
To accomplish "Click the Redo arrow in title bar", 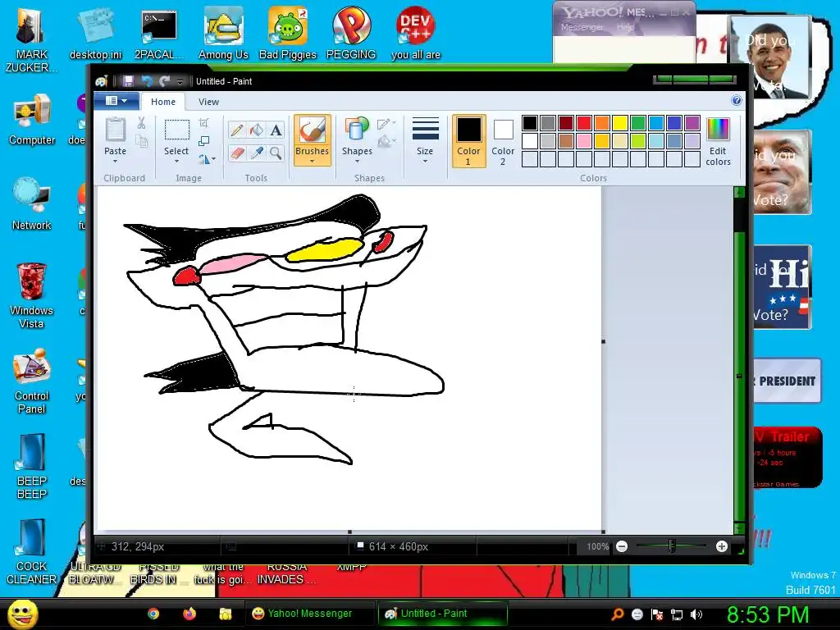I will tap(164, 81).
